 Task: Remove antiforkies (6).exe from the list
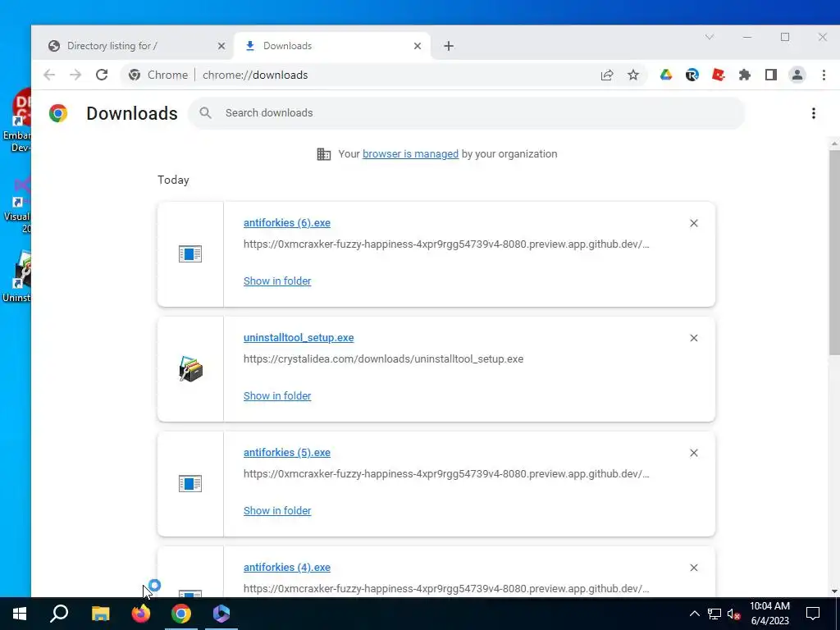coord(694,223)
